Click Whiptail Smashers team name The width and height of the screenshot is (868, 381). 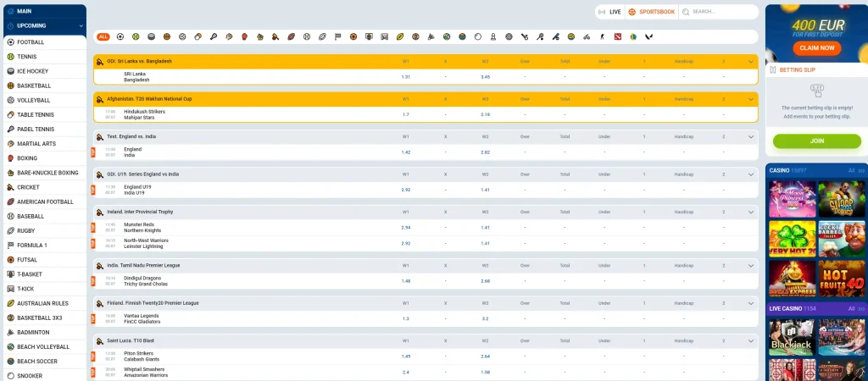click(x=144, y=369)
